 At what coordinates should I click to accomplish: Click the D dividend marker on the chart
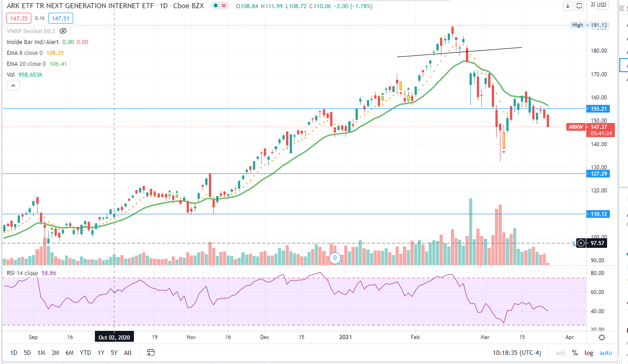coord(336,257)
